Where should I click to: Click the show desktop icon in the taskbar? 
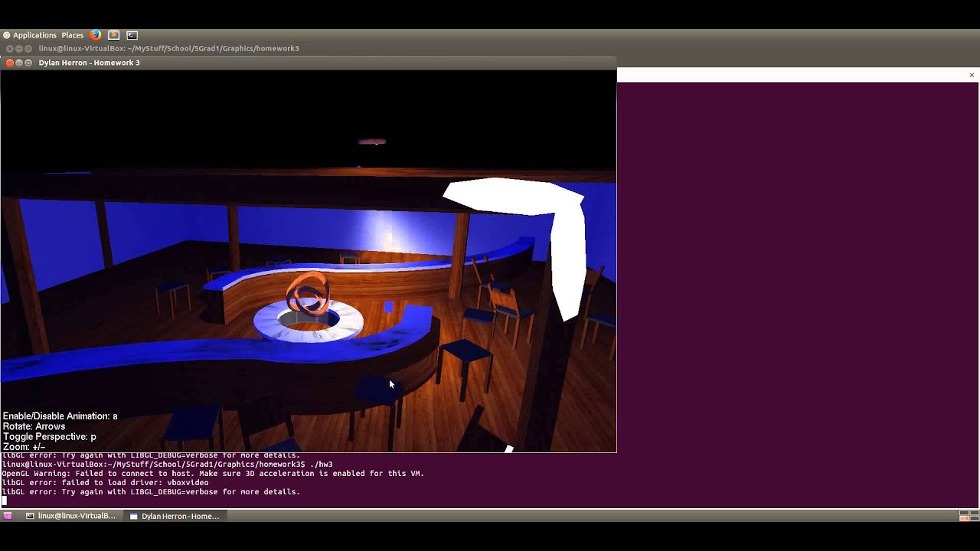coord(8,516)
